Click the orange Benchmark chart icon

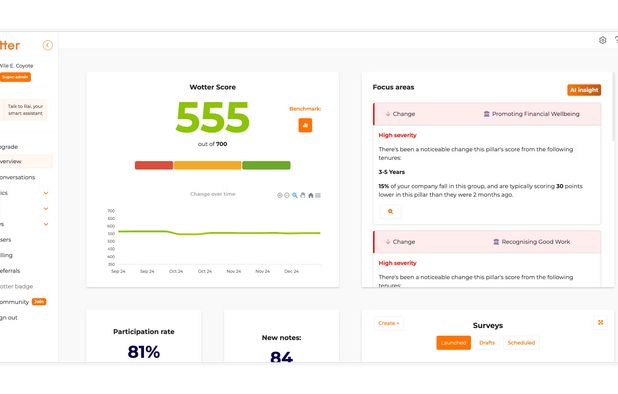(305, 125)
